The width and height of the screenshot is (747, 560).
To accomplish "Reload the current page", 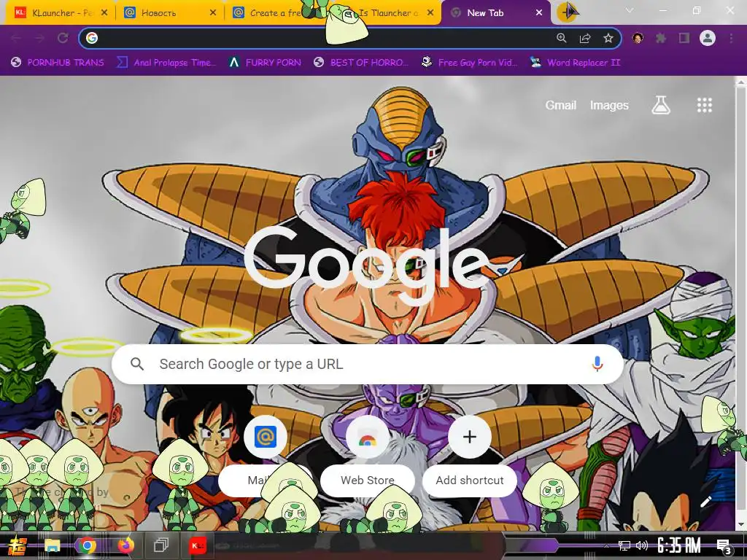I will click(63, 38).
